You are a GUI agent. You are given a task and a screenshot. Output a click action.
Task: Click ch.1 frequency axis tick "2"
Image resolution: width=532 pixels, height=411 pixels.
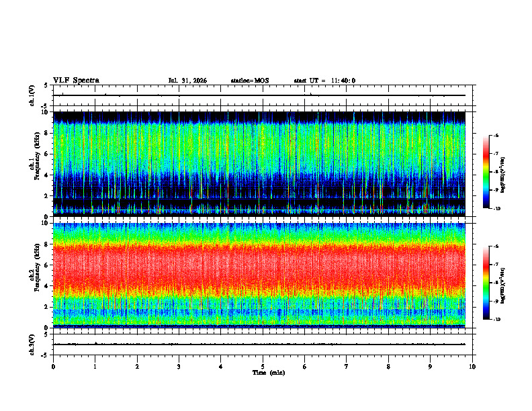coord(47,196)
